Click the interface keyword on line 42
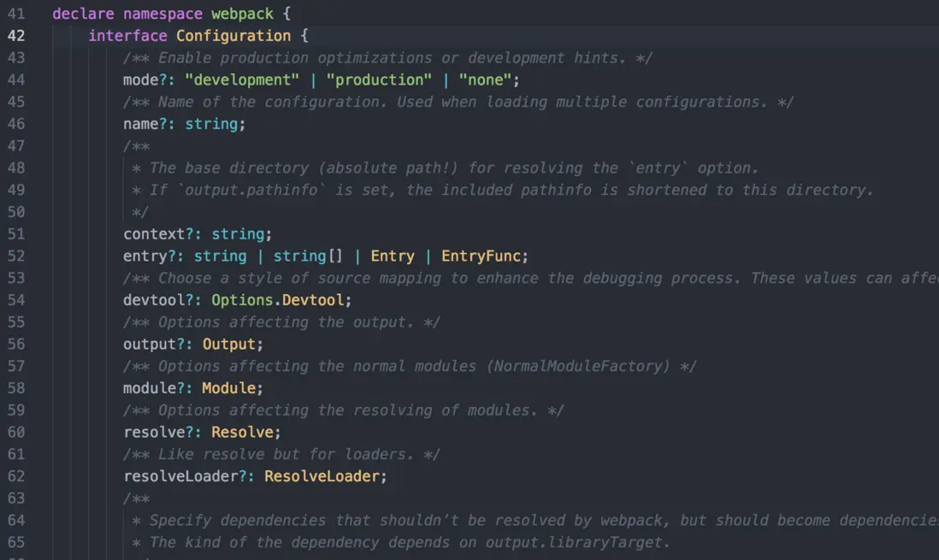This screenshot has width=939, height=560. pos(127,35)
